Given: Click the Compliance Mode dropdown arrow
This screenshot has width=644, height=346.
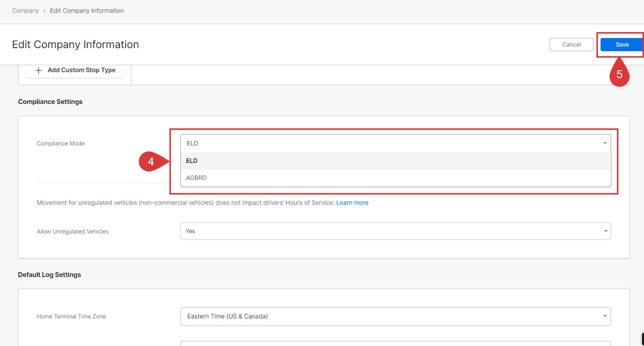Looking at the screenshot, I should [x=605, y=143].
